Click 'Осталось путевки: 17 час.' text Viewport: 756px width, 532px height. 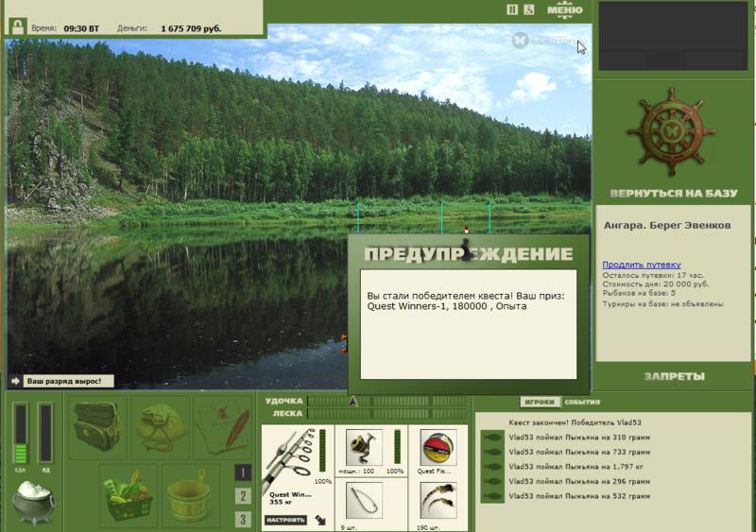(653, 275)
